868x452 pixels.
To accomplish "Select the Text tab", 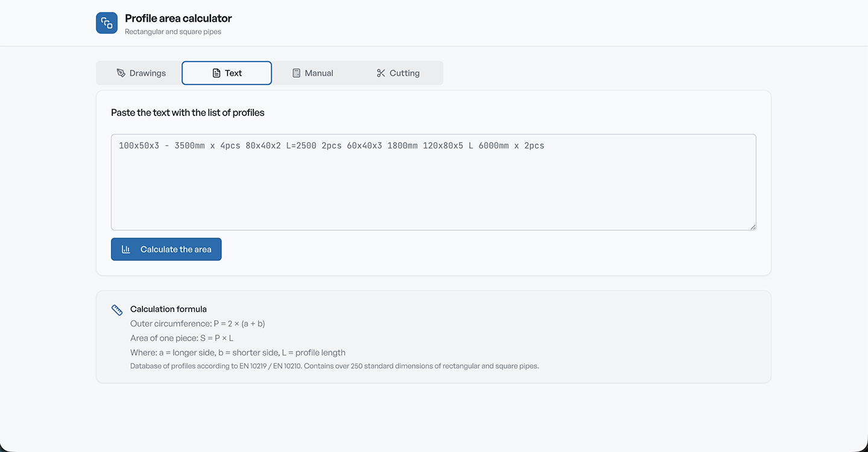I will 227,73.
